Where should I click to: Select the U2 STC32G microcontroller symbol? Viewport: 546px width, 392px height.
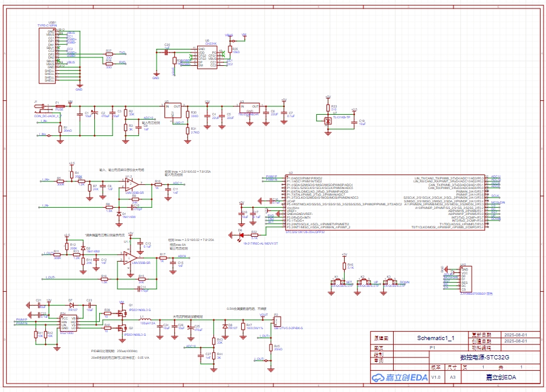pyautogui.click(x=385, y=202)
